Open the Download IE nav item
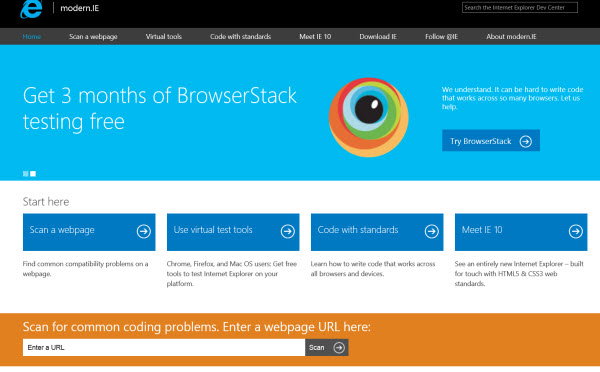The image size is (600, 372). coord(378,37)
